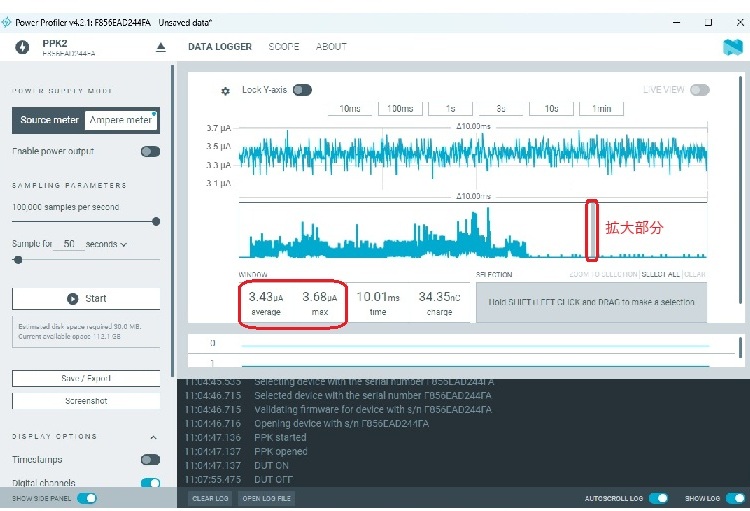
Task: Disable the Autoscroll Log switch
Action: tap(658, 498)
